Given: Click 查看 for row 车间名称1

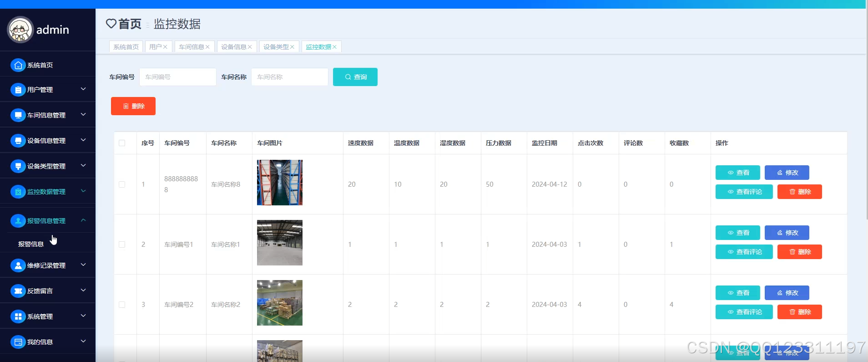Looking at the screenshot, I should 738,233.
